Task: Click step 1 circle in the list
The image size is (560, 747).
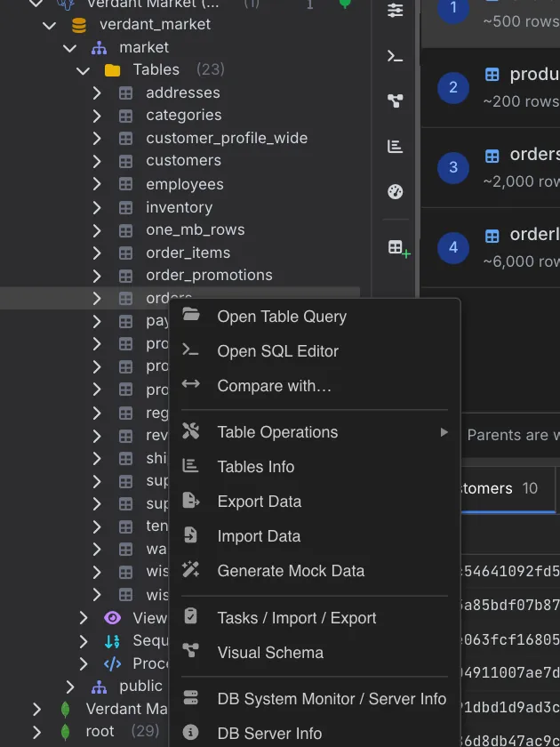Action: [x=452, y=8]
